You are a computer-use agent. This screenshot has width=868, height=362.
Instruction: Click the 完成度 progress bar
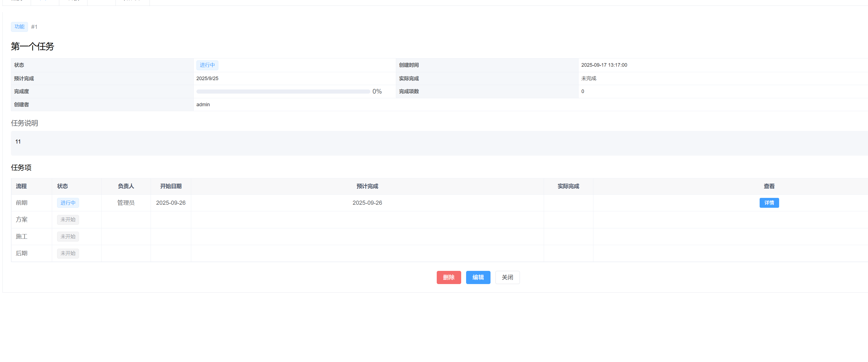[x=283, y=91]
